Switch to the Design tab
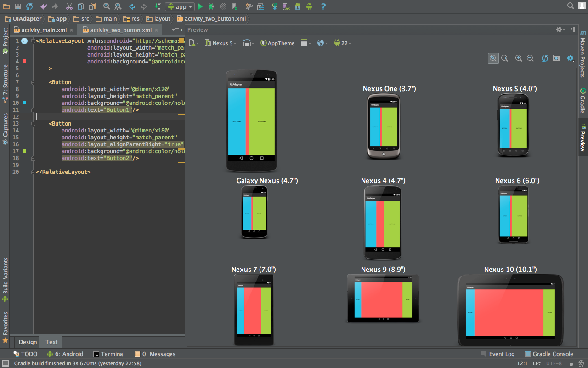The image size is (588, 368). [28, 342]
